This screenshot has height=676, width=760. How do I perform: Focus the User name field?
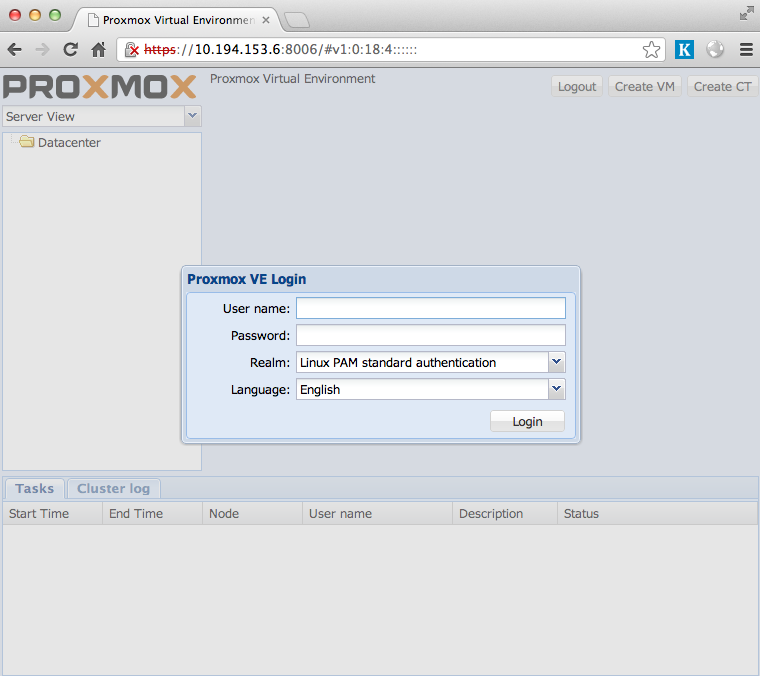click(431, 308)
